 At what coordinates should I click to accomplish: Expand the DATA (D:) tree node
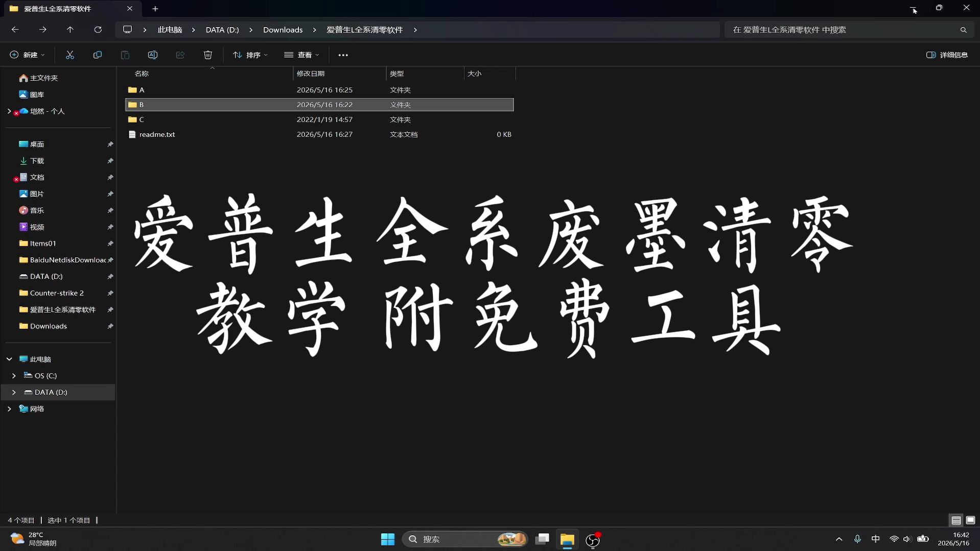coord(14,392)
